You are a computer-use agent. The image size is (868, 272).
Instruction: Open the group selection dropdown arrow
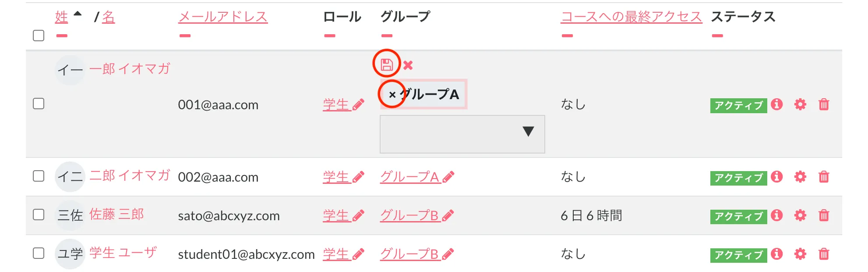tap(528, 132)
